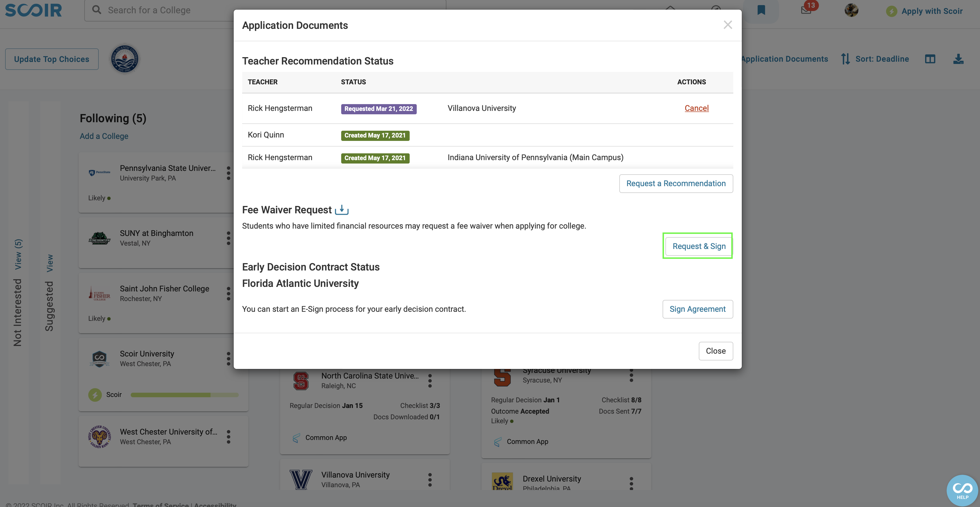Click the West Chester Golden Rams logo
980x507 pixels.
pos(100,437)
